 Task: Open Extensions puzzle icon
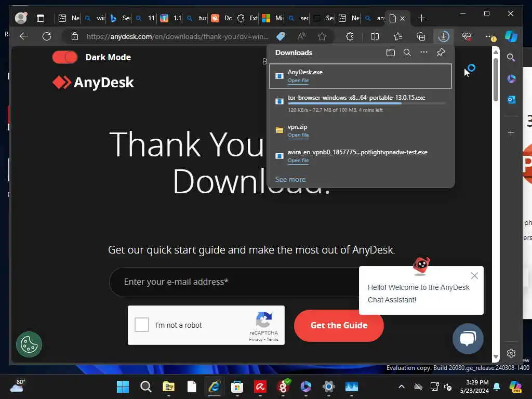[350, 36]
